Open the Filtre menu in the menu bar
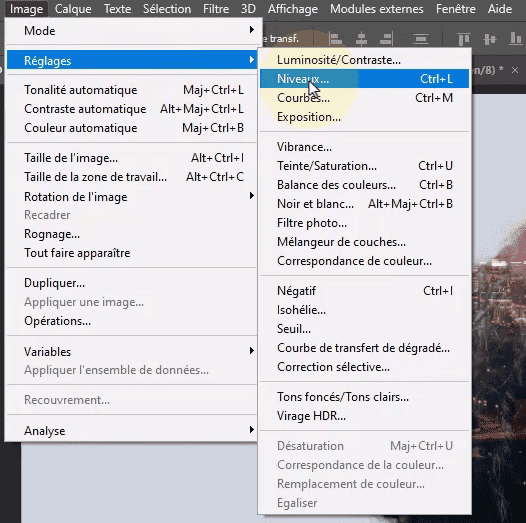The width and height of the screenshot is (526, 523). [216, 9]
